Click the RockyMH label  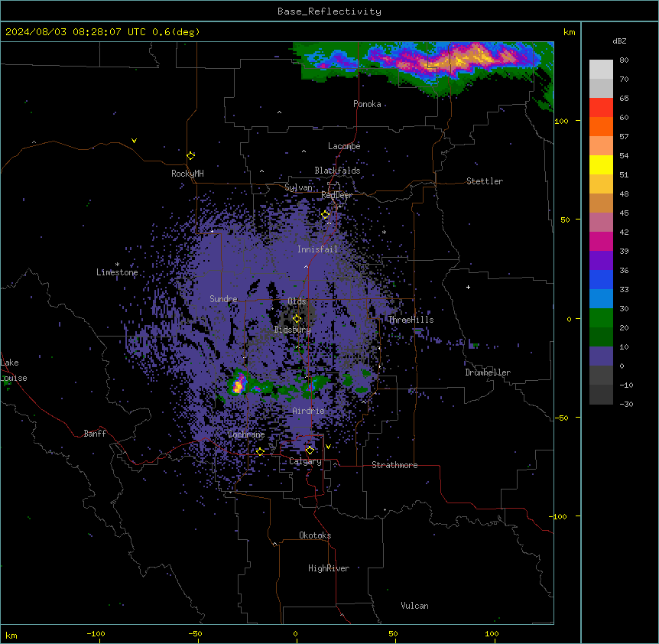(x=187, y=174)
